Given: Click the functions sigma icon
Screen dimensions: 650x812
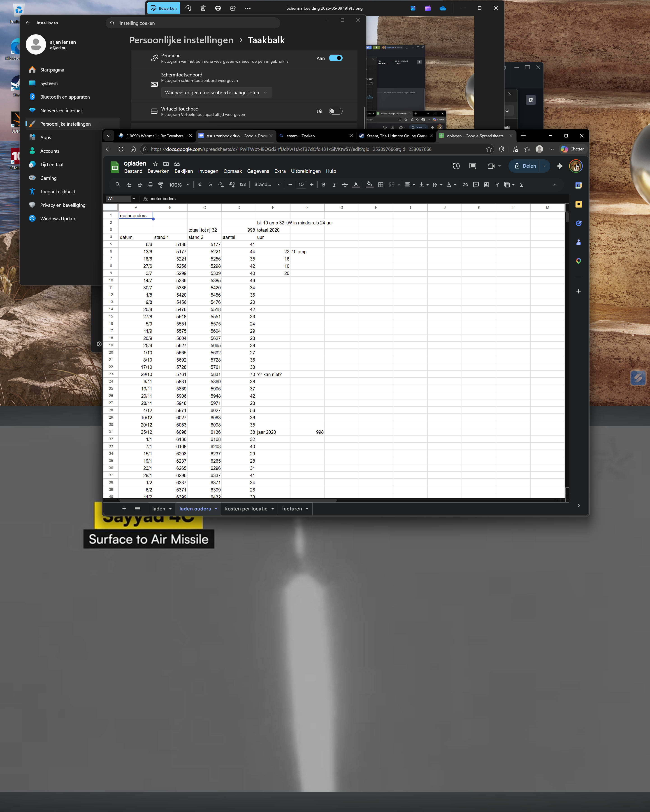Looking at the screenshot, I should click(x=522, y=185).
